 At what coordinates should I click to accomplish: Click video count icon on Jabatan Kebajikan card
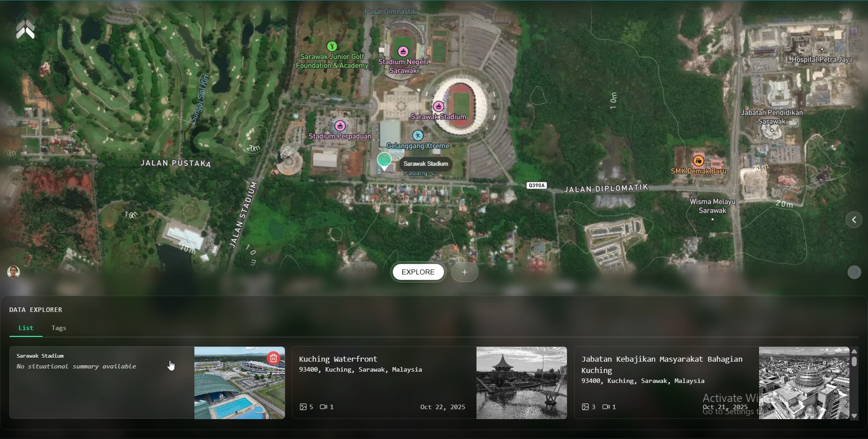(606, 406)
